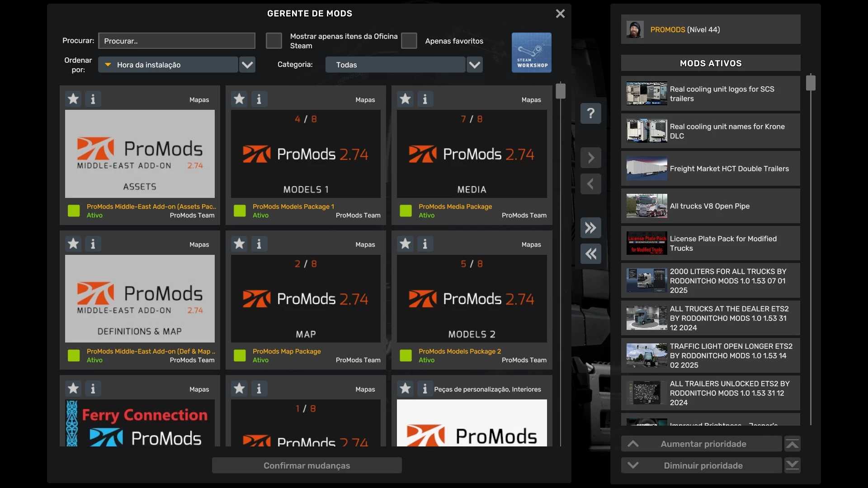Select Freight Market HCT Double Trailers entry
The width and height of the screenshot is (868, 488).
710,169
